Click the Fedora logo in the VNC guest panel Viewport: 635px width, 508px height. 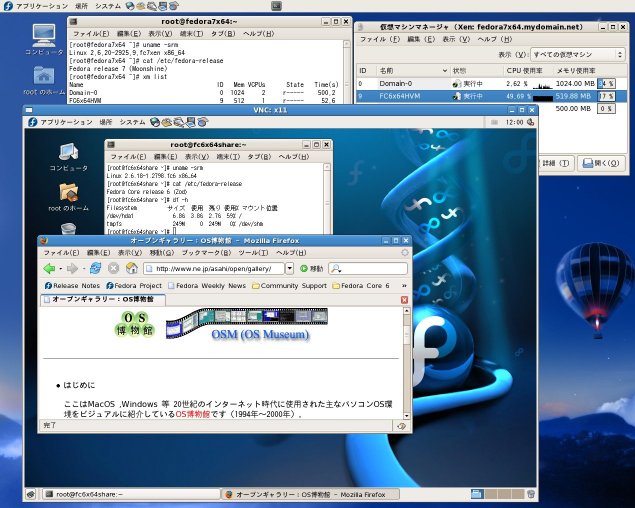(x=33, y=122)
